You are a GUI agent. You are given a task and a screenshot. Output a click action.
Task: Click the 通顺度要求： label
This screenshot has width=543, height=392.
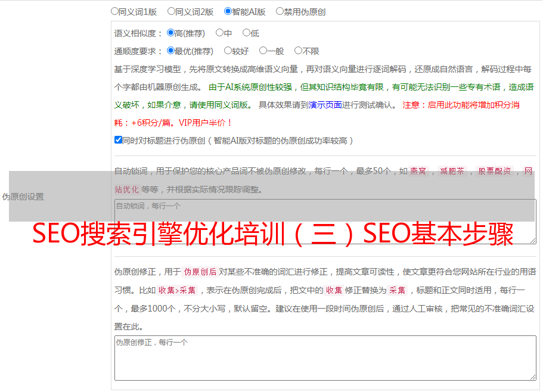138,51
